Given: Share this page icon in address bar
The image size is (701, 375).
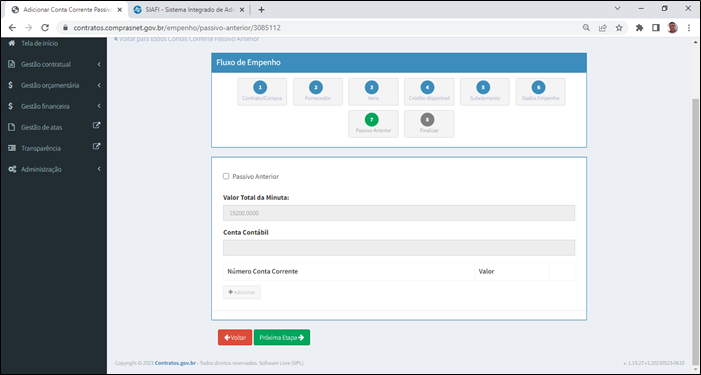Looking at the screenshot, I should (603, 28).
